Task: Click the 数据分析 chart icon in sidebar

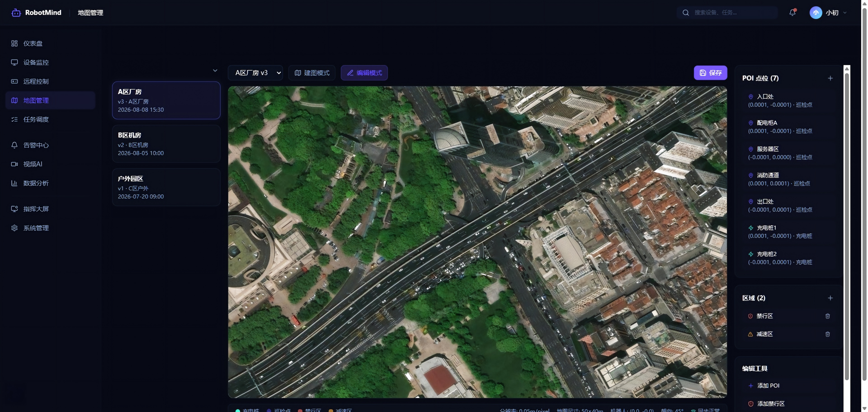Action: [x=14, y=183]
